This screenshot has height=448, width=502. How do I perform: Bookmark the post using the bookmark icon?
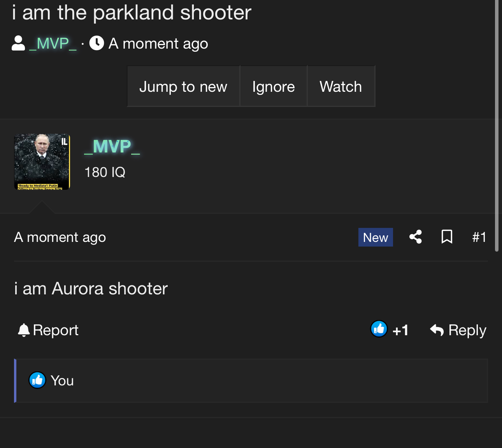[447, 237]
